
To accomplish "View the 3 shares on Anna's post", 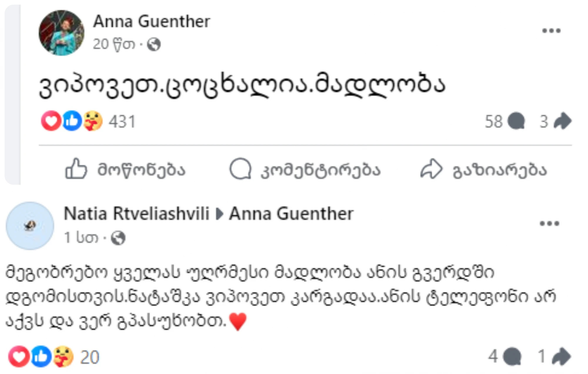I will coord(555,121).
